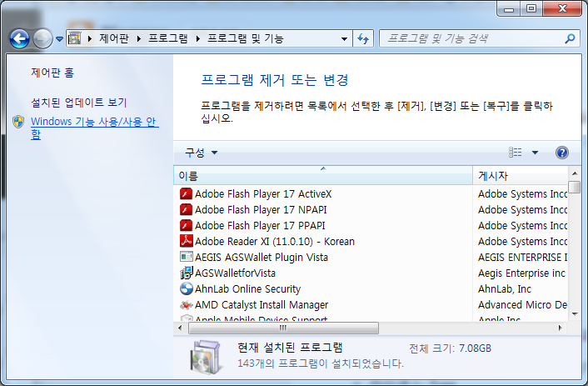The height and width of the screenshot is (386, 588).
Task: Refresh the view with the refresh icon
Action: (x=363, y=38)
